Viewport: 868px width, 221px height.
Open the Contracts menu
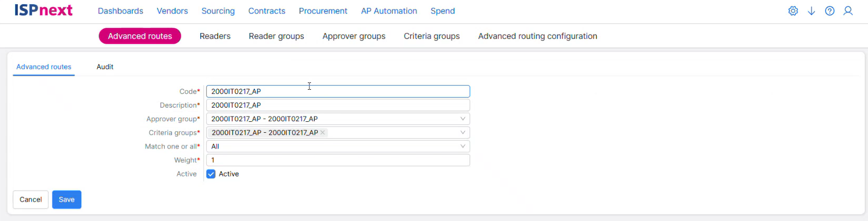267,11
